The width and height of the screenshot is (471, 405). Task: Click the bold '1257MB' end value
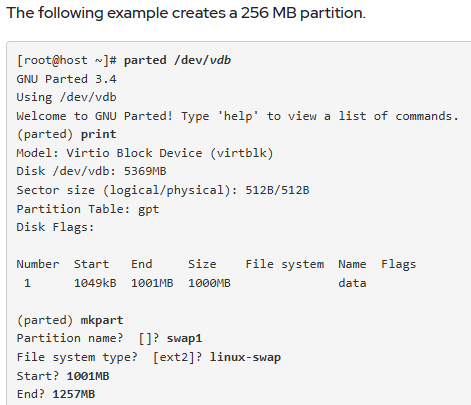coord(74,394)
